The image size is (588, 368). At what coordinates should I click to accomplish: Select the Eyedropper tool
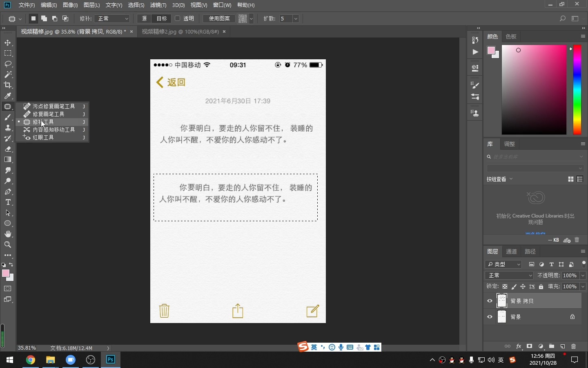coord(8,96)
